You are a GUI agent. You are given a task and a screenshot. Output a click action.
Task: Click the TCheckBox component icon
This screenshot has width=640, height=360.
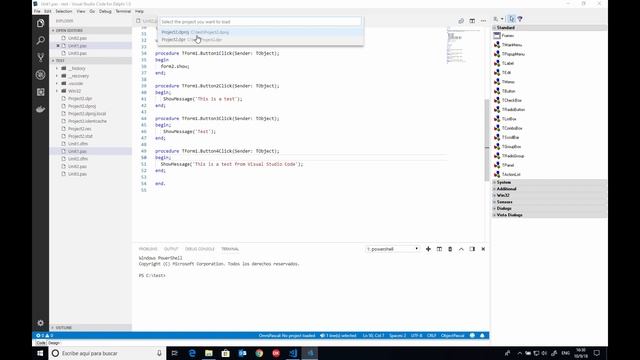tap(497, 100)
